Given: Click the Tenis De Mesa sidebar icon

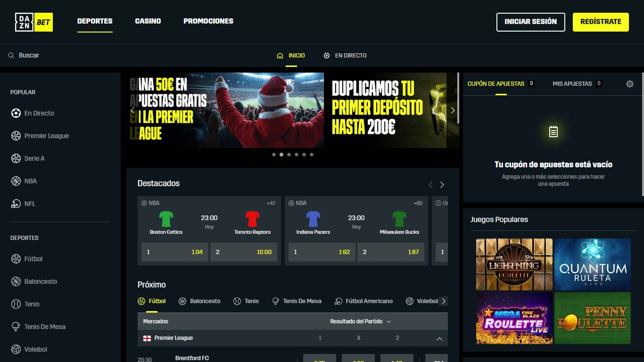Looking at the screenshot, I should [16, 327].
